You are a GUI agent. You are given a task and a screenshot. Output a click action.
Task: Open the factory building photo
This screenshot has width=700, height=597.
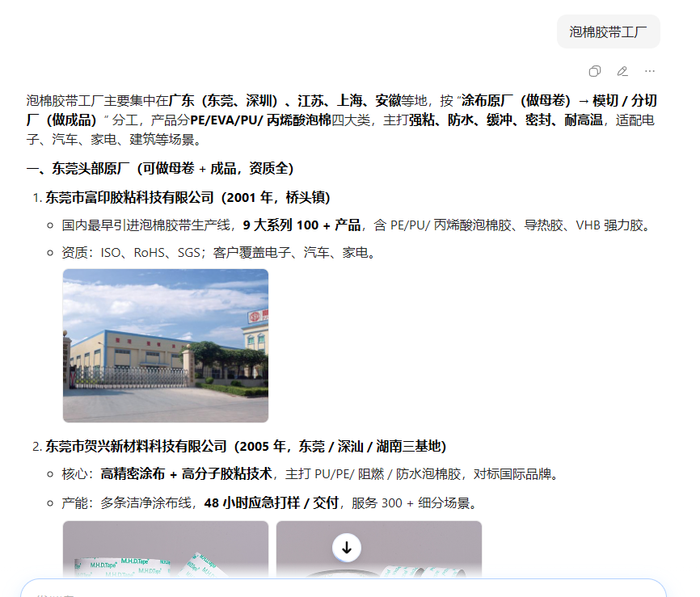166,346
